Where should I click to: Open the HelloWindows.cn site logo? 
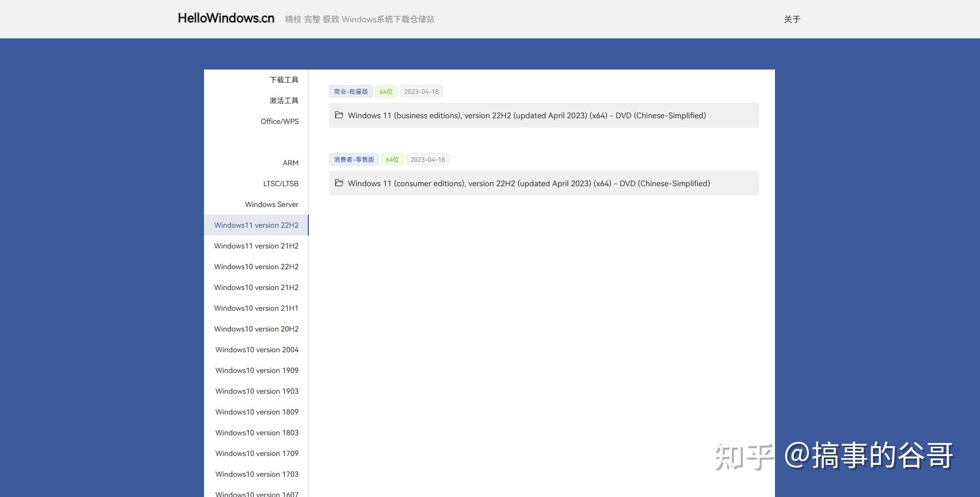(x=226, y=18)
